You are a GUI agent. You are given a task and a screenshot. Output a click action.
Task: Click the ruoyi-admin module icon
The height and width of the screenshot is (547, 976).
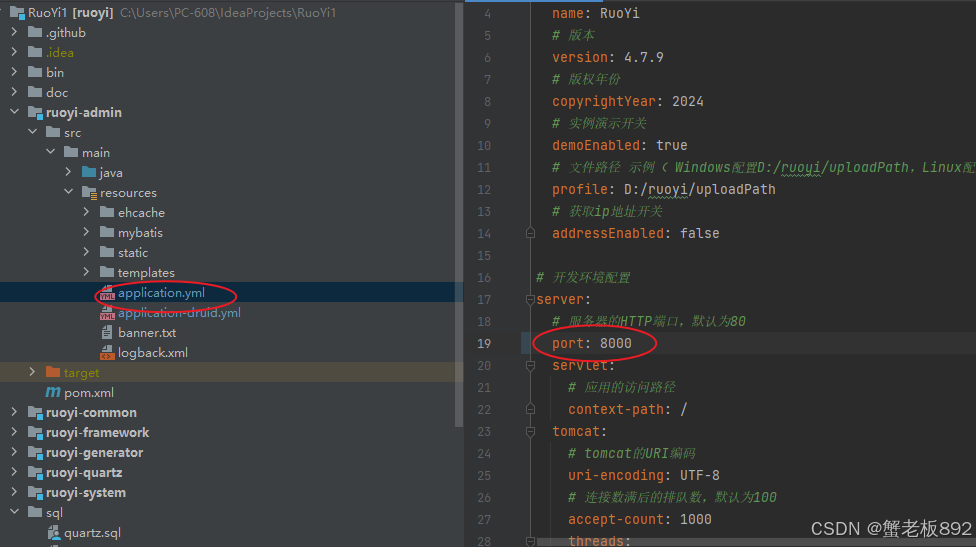(35, 113)
